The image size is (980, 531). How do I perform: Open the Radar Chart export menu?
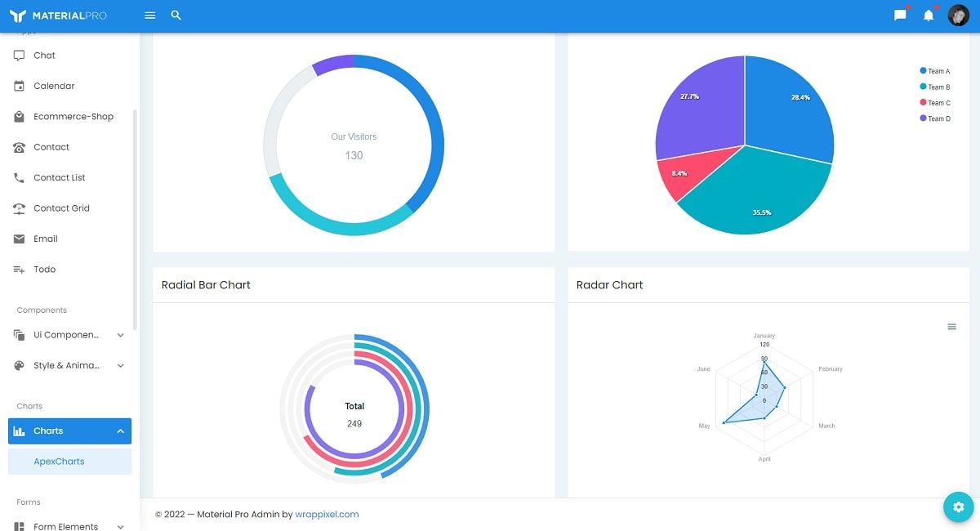pos(951,326)
